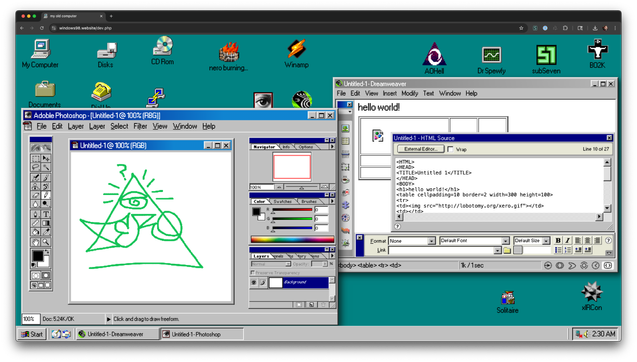Select the Gradient tool

tap(46, 223)
